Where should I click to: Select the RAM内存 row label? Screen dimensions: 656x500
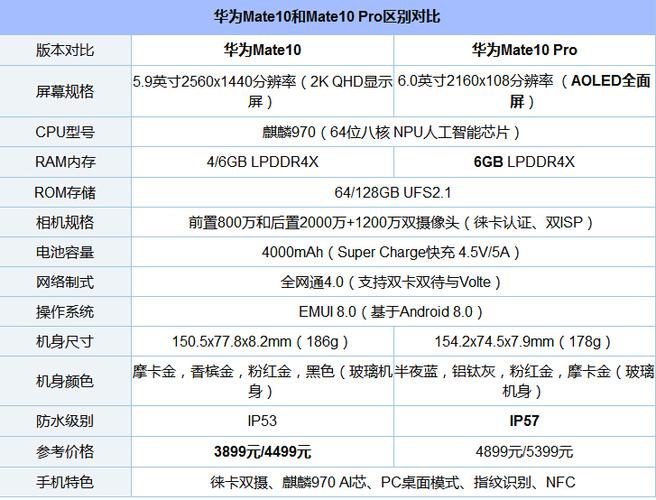pos(65,162)
